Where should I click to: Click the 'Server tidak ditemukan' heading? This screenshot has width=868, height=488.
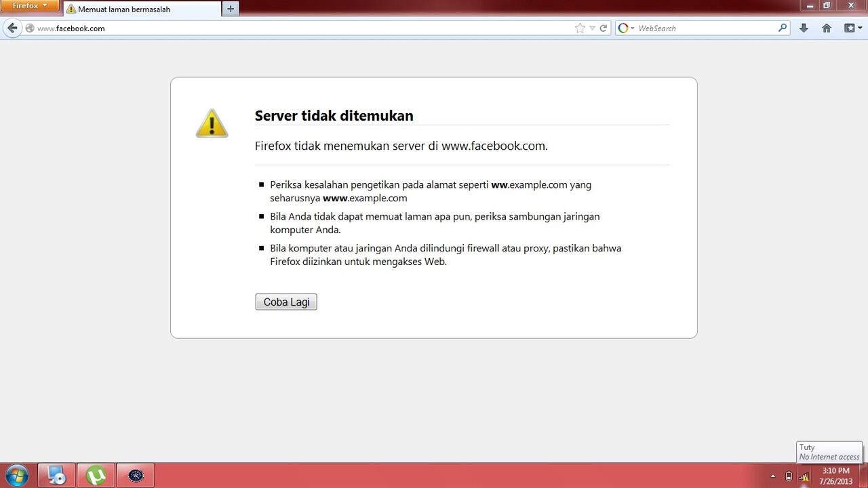point(334,116)
